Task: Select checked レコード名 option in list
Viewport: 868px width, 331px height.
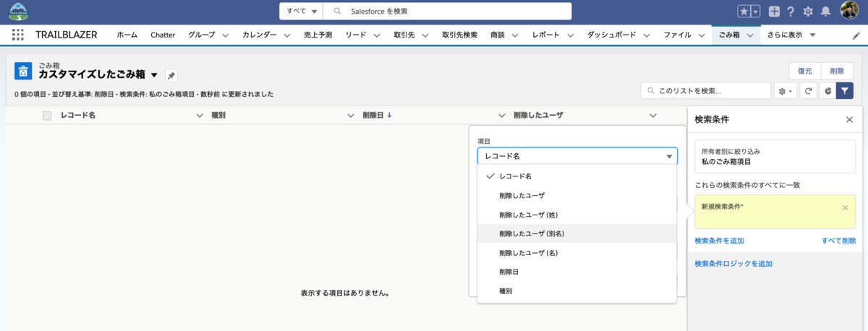Action: (x=576, y=176)
